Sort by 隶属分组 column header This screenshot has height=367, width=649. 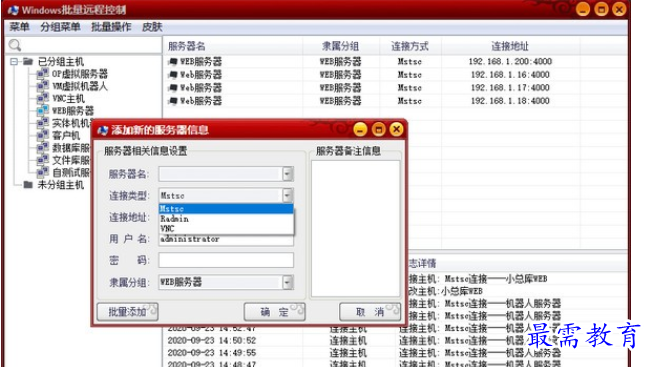pos(341,46)
